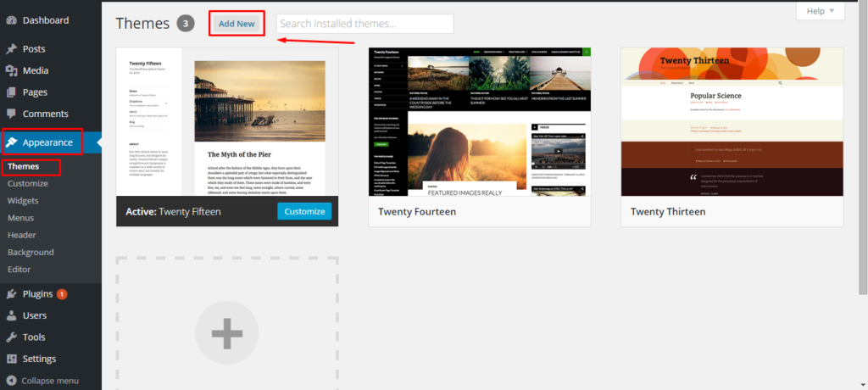Open the Dashboard menu

pos(46,20)
